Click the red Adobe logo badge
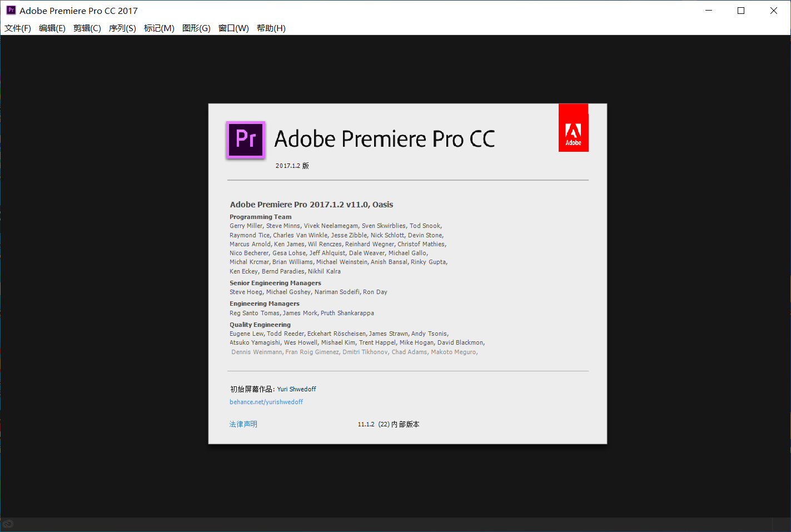The image size is (791, 532). point(573,128)
